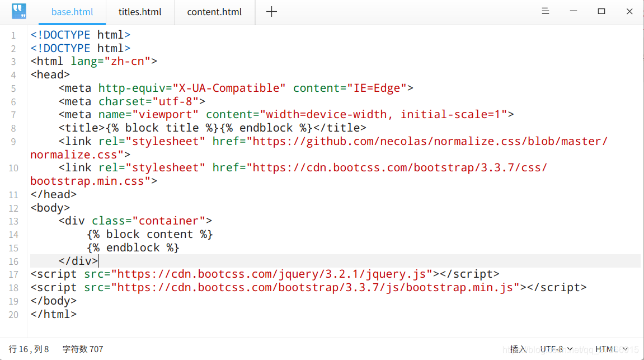644x360 pixels.
Task: Click the bootstrap.min.js script src URL
Action: 316,287
